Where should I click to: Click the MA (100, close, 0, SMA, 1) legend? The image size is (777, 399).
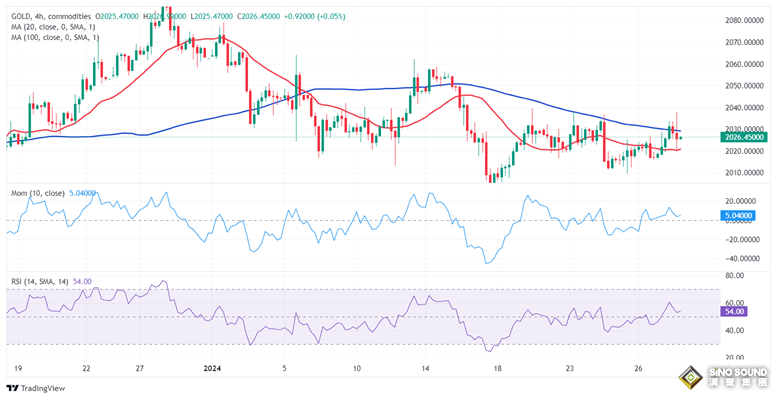click(56, 37)
